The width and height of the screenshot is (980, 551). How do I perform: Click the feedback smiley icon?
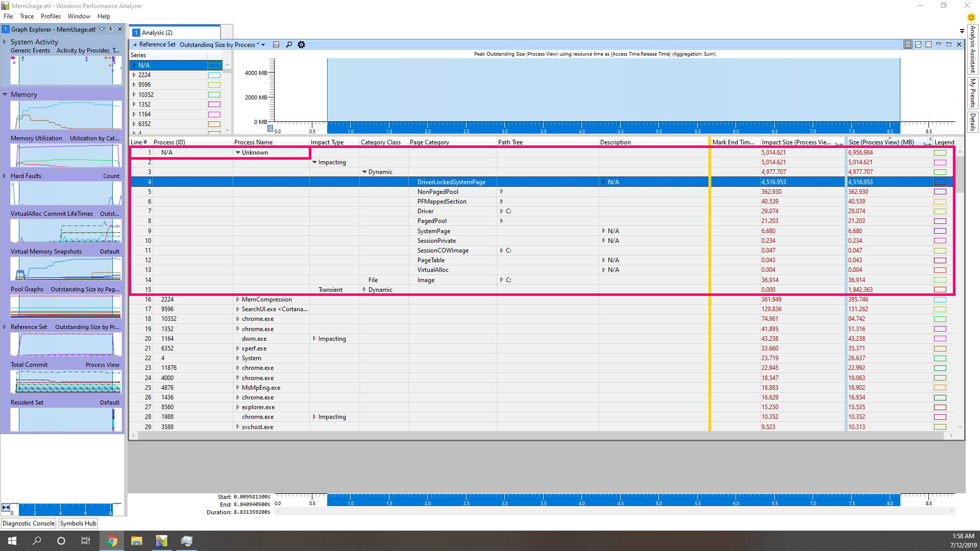coord(971,17)
